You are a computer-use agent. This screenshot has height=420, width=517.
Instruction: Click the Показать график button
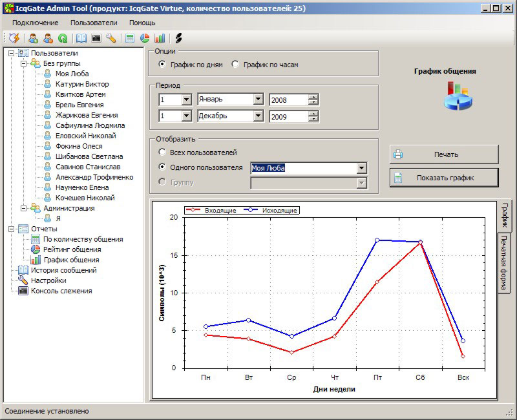point(444,178)
